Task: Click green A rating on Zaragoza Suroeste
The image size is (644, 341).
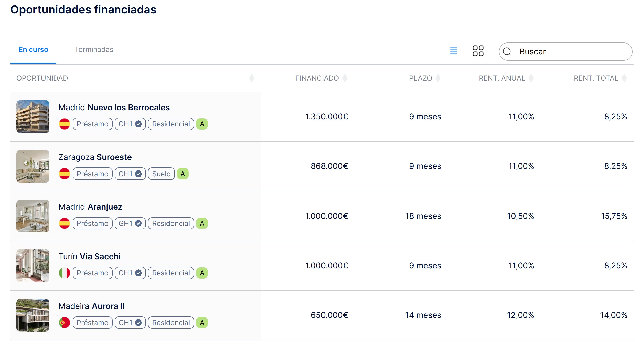Action: pyautogui.click(x=183, y=174)
